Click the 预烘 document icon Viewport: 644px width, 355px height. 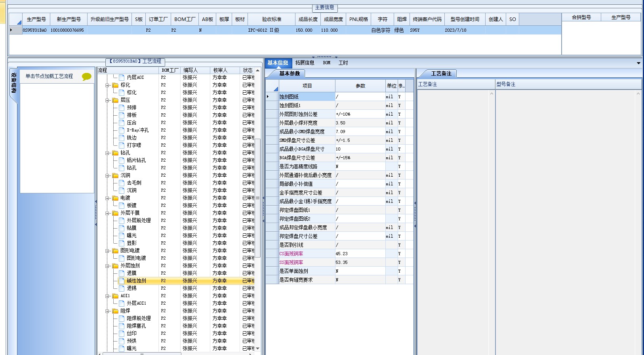click(122, 341)
